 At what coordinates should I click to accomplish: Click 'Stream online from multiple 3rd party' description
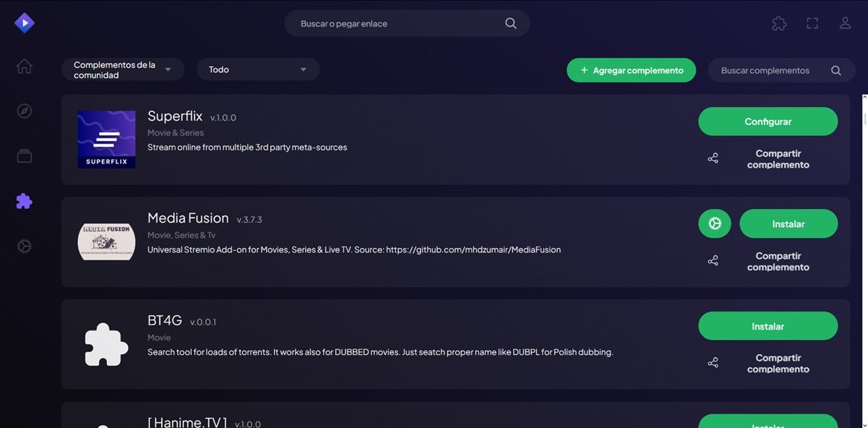[x=247, y=147]
